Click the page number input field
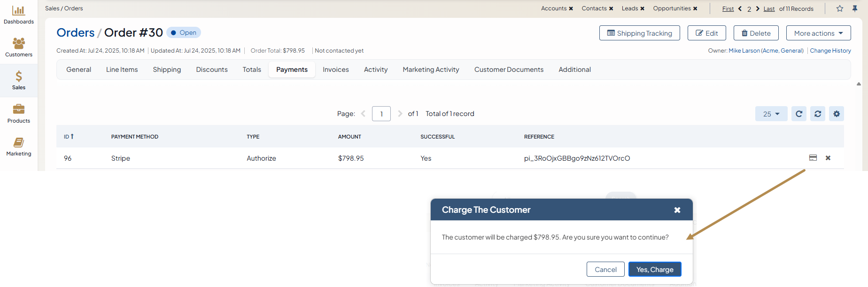 (381, 114)
